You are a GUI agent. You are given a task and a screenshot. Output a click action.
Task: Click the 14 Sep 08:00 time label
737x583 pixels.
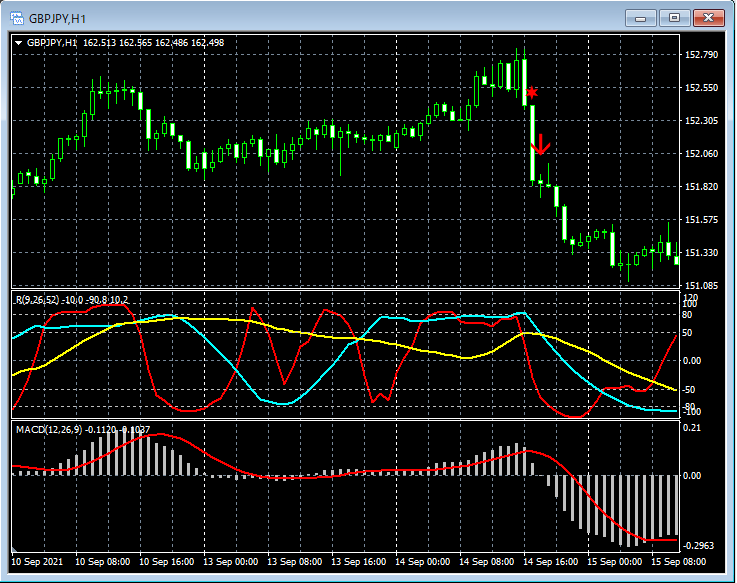pos(486,561)
